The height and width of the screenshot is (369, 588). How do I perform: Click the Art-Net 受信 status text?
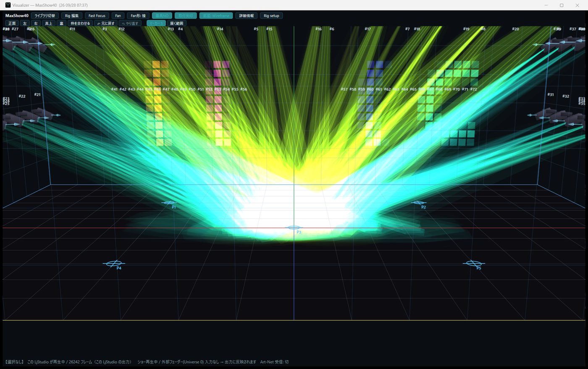coord(274,362)
